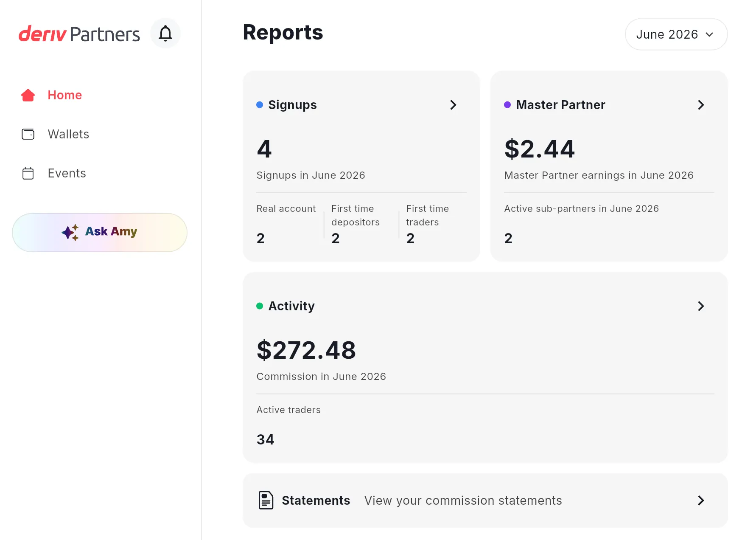The height and width of the screenshot is (540, 756).
Task: Open Activity details chevron arrow
Action: click(701, 306)
